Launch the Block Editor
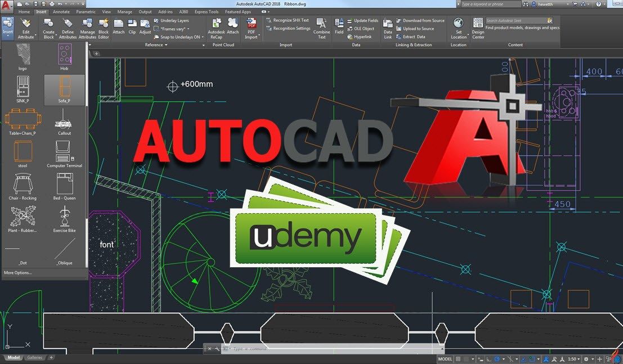 click(104, 29)
